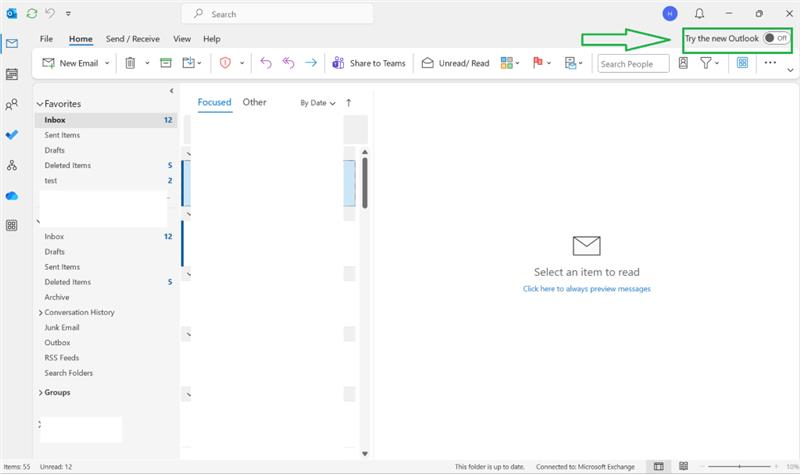Click the All Apps add-ins icon
The height and width of the screenshot is (474, 800).
coord(742,63)
